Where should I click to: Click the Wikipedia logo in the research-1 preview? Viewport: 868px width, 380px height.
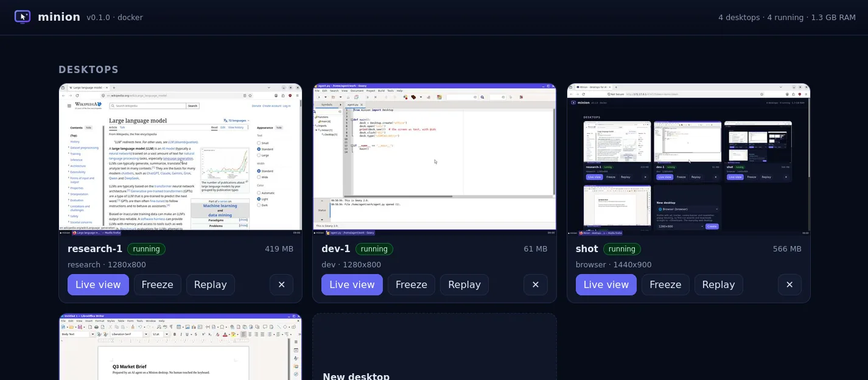88,105
